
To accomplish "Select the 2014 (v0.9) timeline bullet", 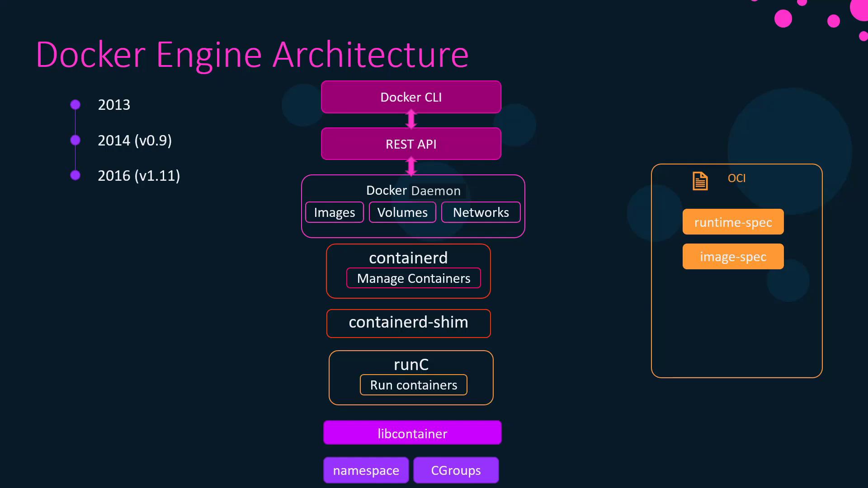I will pos(75,140).
